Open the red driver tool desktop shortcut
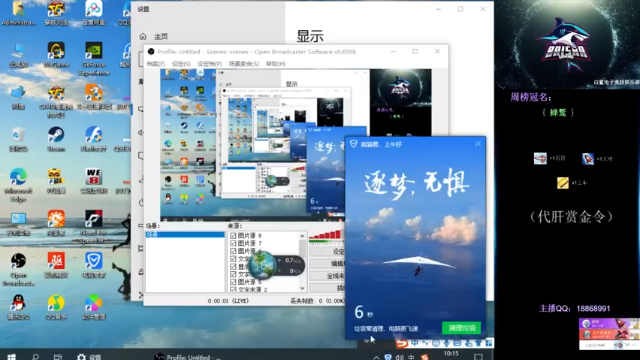 [56, 265]
